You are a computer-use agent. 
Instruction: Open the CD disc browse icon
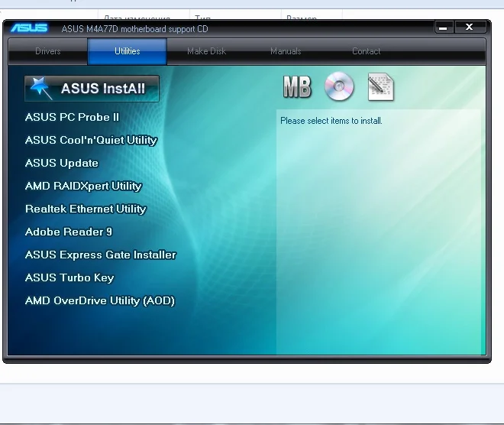coord(339,86)
